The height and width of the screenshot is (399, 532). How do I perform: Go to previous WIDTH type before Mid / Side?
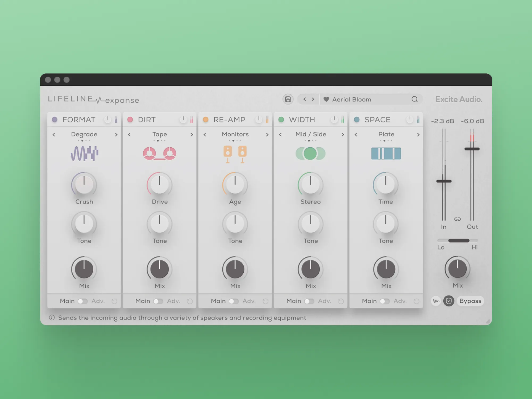click(280, 135)
